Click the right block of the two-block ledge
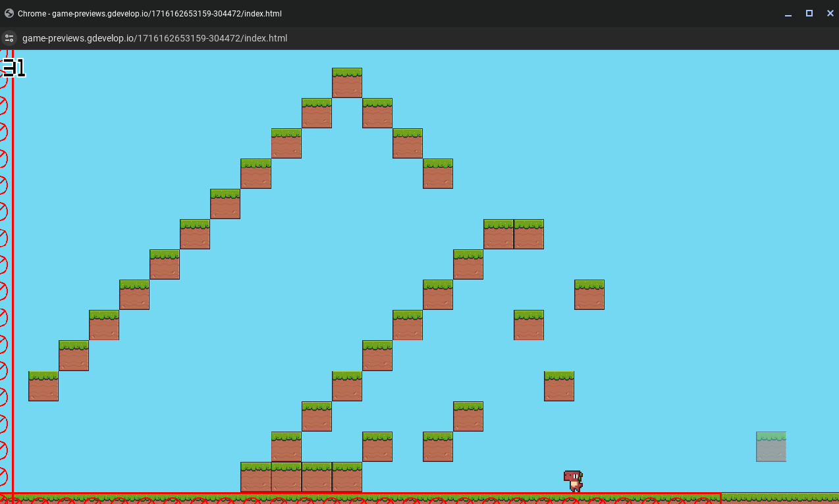 [x=529, y=234]
